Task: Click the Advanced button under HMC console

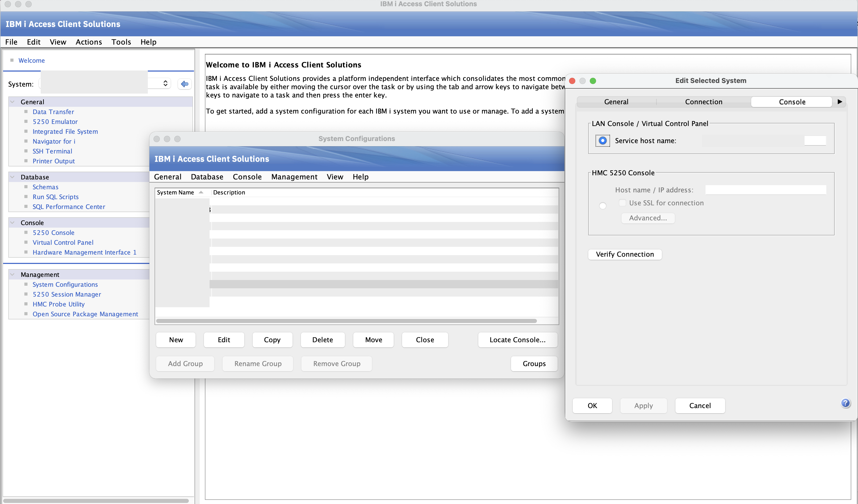Action: click(x=648, y=218)
